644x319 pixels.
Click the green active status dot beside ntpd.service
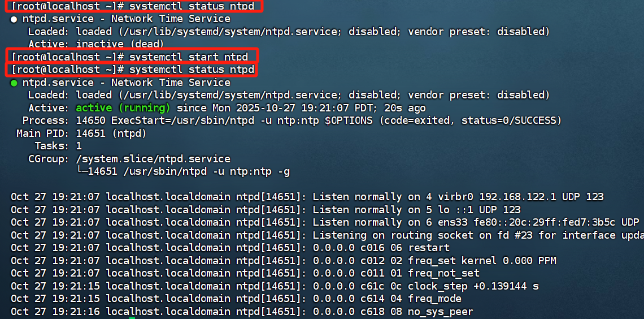[x=14, y=83]
